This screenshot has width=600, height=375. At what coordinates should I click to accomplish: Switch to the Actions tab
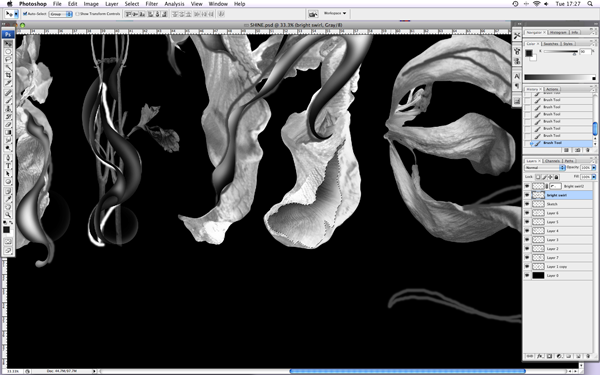[x=551, y=89]
